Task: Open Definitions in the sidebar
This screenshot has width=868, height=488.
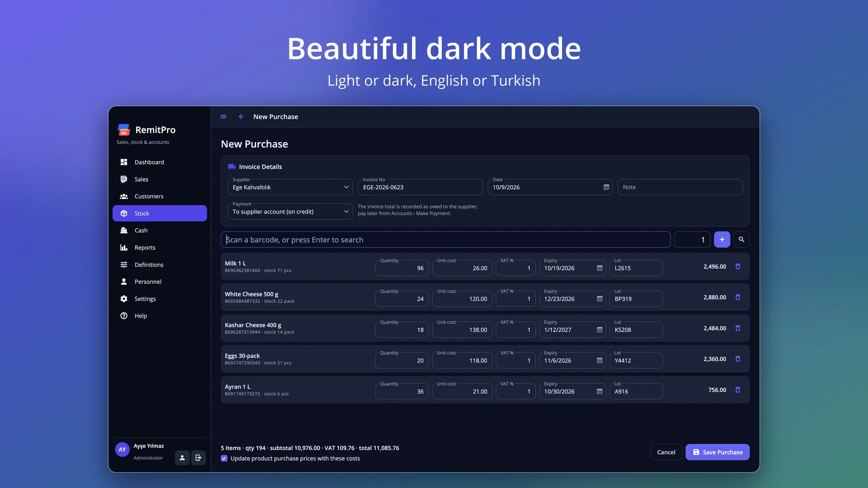Action: point(160,265)
